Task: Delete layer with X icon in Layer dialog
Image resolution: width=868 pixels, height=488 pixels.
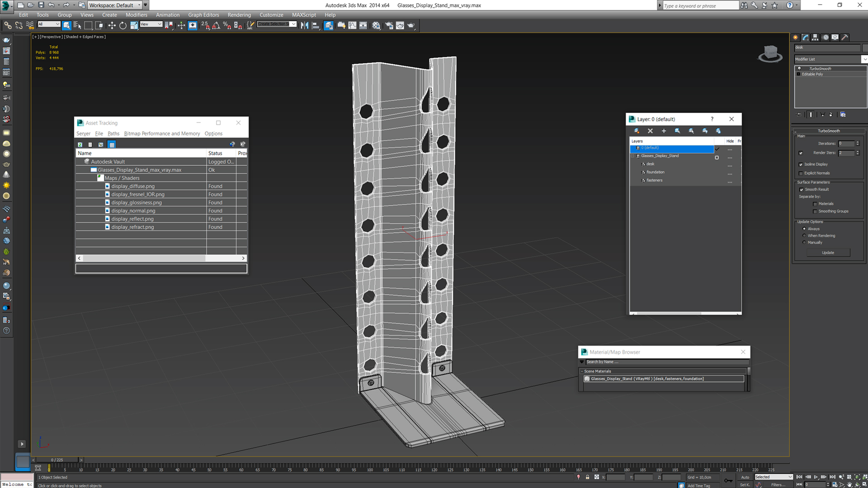Action: pos(650,131)
